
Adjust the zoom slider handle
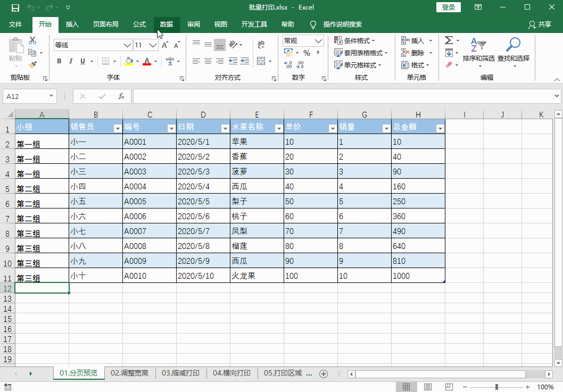pos(496,387)
